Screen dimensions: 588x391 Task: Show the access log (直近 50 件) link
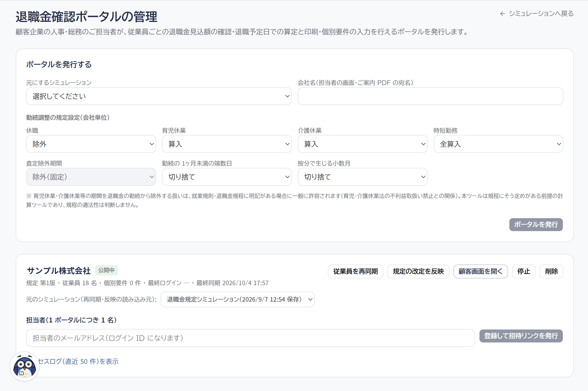pyautogui.click(x=78, y=361)
